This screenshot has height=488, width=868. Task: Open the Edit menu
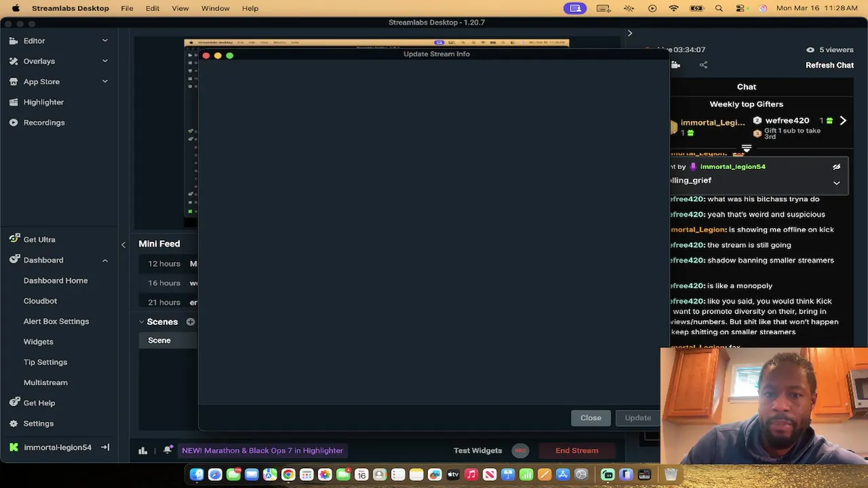click(153, 8)
